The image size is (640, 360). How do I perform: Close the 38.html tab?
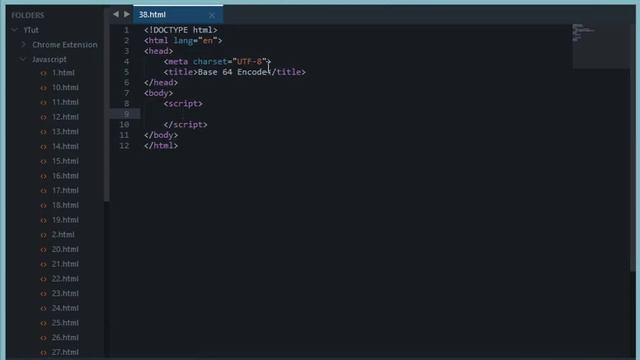pos(212,16)
